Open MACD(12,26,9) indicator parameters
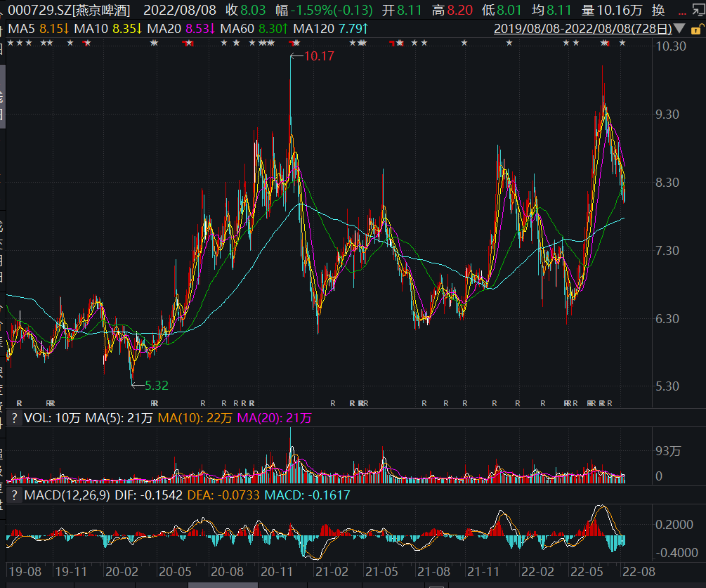706x588 pixels. 67,495
